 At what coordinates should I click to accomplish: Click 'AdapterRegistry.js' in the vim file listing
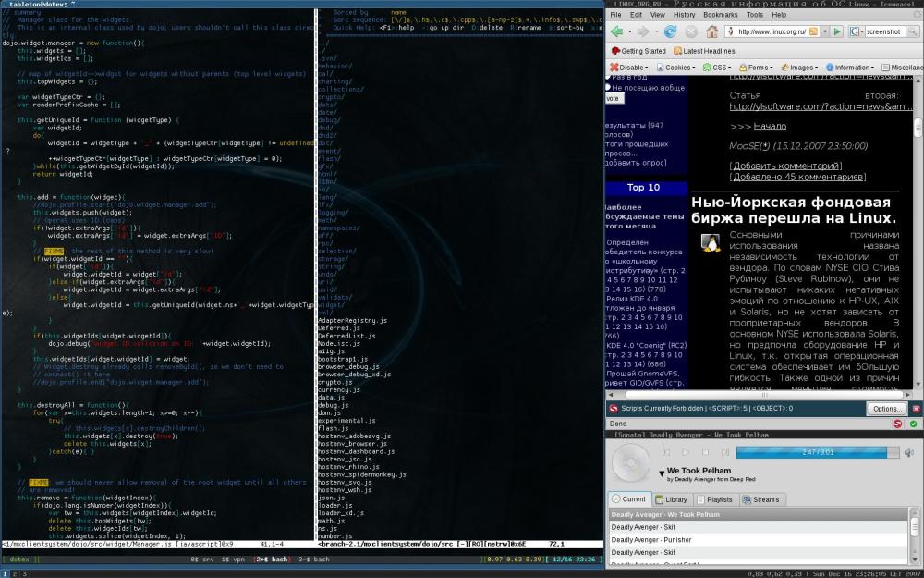click(x=352, y=320)
